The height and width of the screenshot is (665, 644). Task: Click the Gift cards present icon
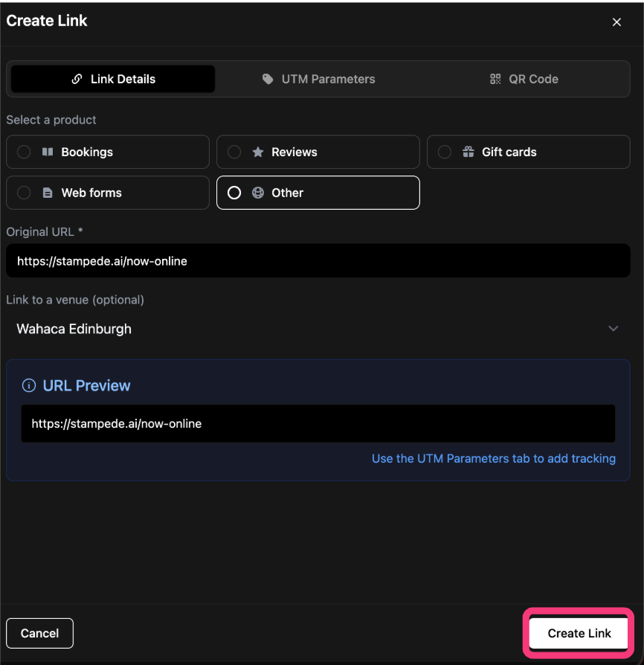tap(468, 152)
